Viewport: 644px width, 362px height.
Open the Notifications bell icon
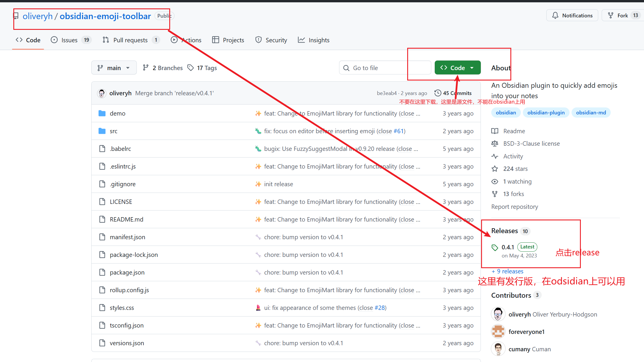[556, 15]
